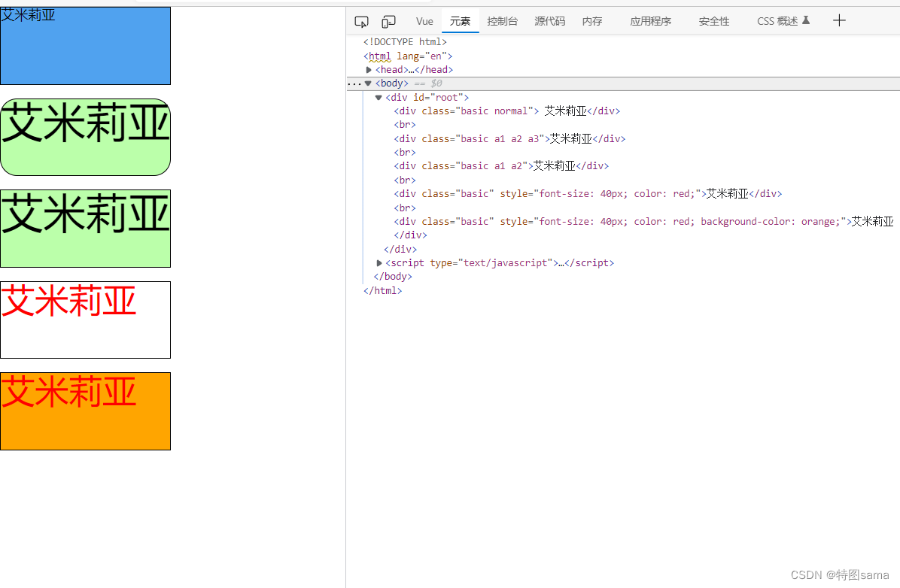Click the white box with red text

pos(86,320)
